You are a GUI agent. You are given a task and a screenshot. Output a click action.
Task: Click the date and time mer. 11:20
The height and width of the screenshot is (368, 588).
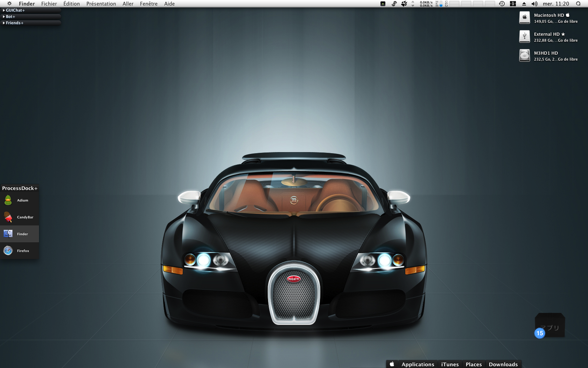tap(556, 4)
